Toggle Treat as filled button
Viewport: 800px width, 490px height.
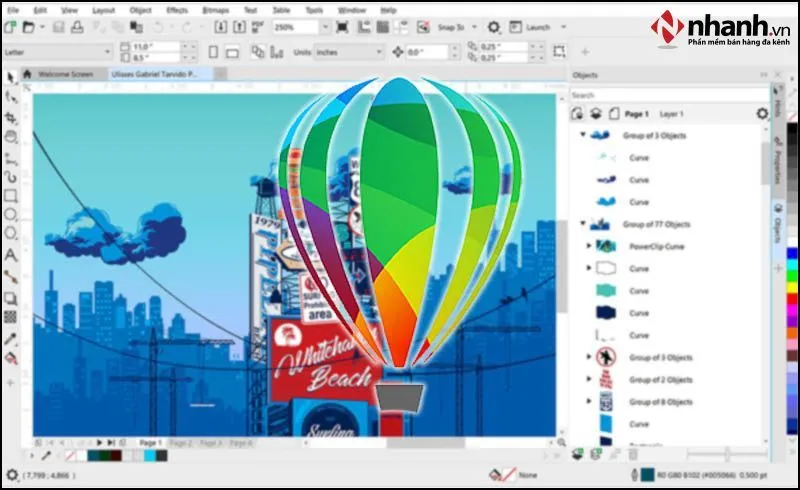[560, 52]
